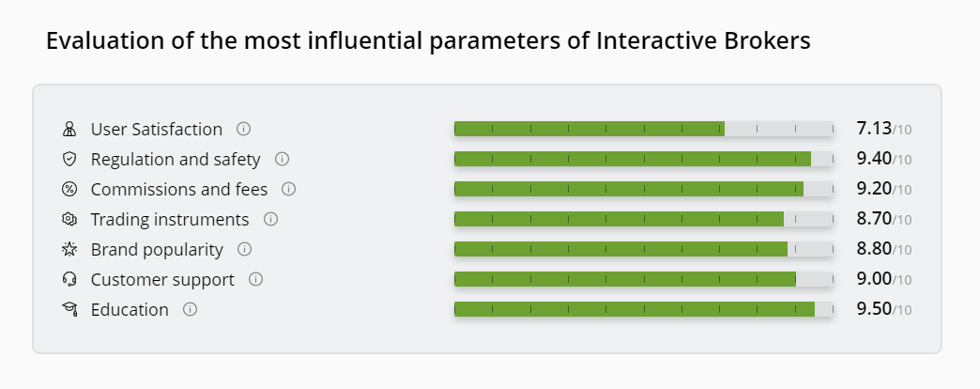Viewport: 980px width, 389px height.
Task: Show info for Customer support
Action: coord(255,279)
